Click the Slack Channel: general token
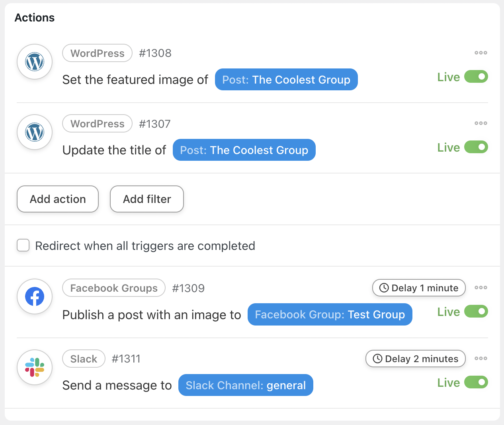 (246, 385)
